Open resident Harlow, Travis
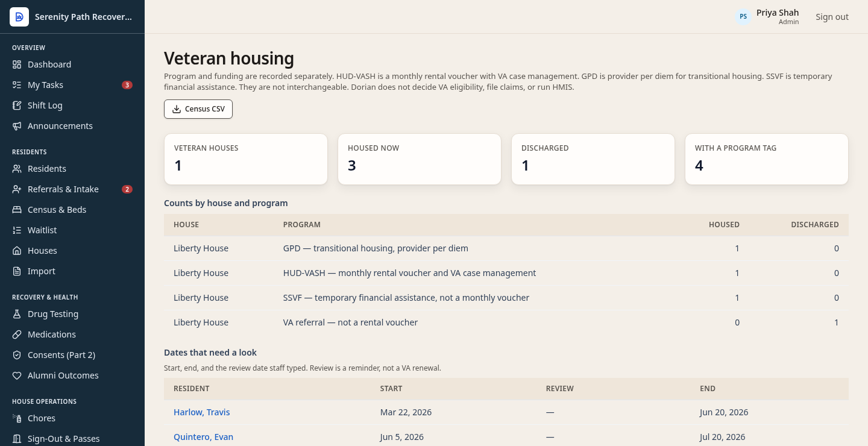This screenshot has width=868, height=446. (x=202, y=412)
